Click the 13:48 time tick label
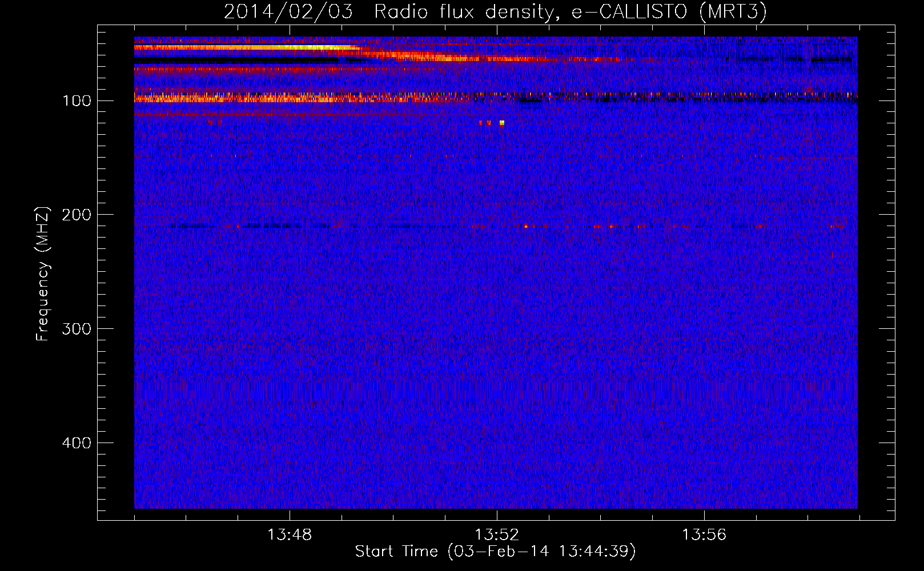This screenshot has width=924, height=571. pos(290,534)
